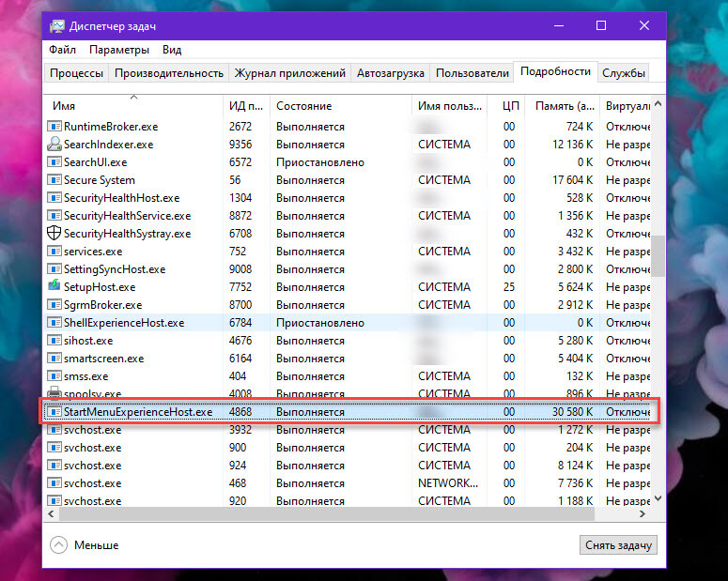Switch to the Пользователи tab
Image resolution: width=728 pixels, height=581 pixels.
472,73
